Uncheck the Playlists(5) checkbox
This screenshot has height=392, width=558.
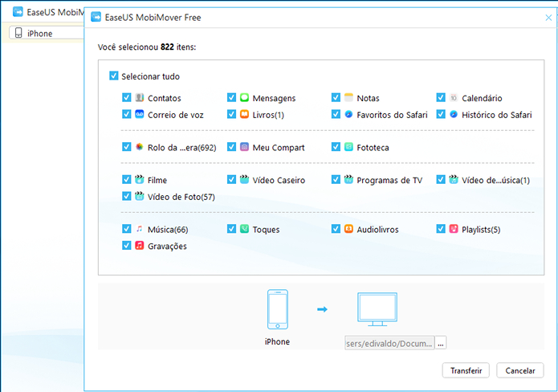tap(441, 229)
